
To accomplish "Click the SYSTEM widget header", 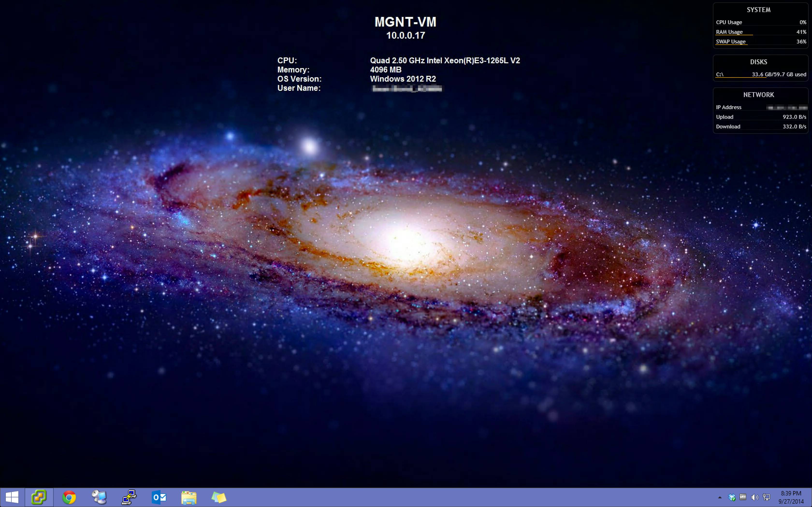I will tap(759, 10).
